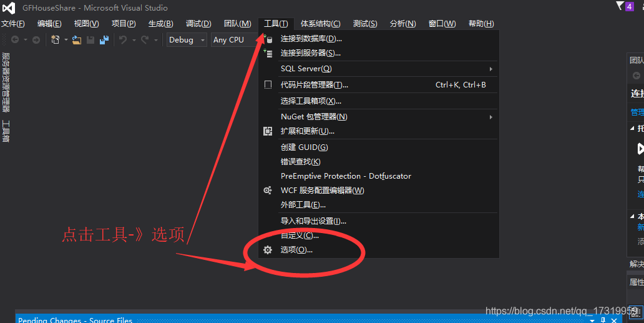Choose 连接到服务器(S)... menu item
The width and height of the screenshot is (644, 323).
379,53
